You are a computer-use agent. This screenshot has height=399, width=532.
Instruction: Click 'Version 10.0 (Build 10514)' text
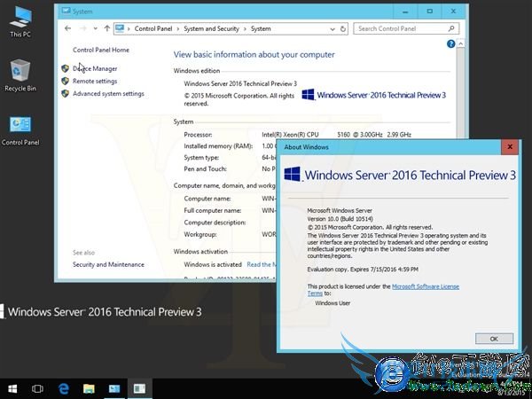click(x=340, y=219)
